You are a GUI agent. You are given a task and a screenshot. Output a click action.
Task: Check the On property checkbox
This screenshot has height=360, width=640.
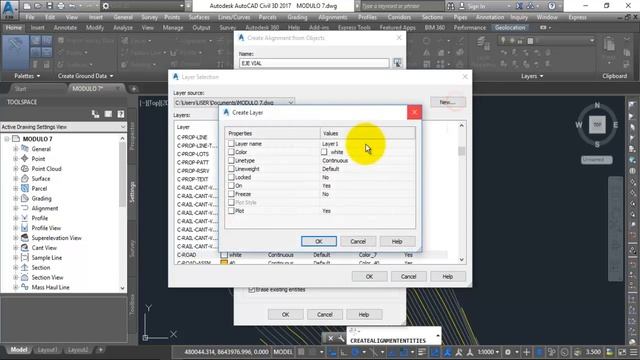(x=231, y=185)
